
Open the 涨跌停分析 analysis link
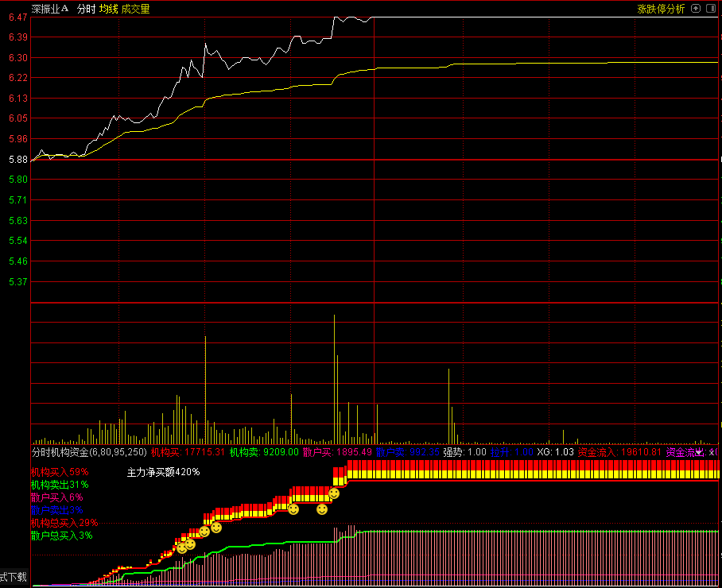[x=661, y=9]
